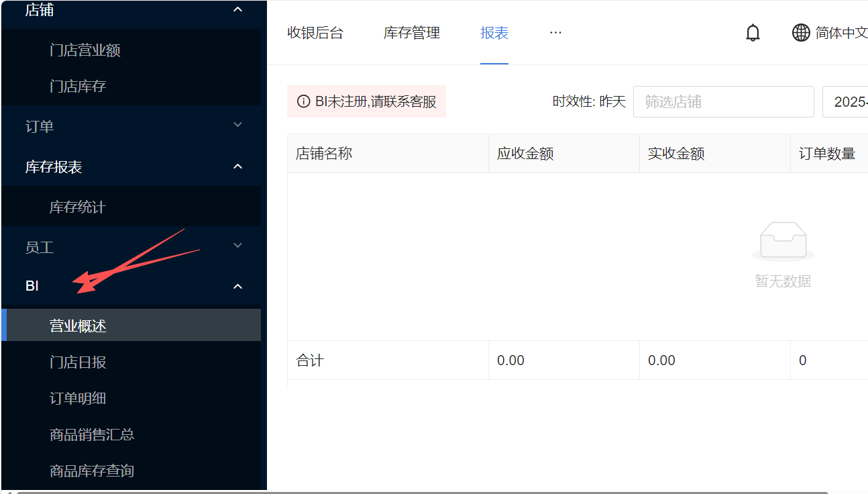Expand the 订单 sidebar section
868x494 pixels.
(237, 126)
